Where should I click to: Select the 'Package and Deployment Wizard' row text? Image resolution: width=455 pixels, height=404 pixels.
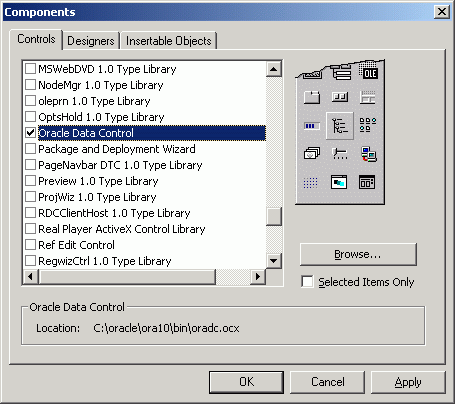point(117,149)
